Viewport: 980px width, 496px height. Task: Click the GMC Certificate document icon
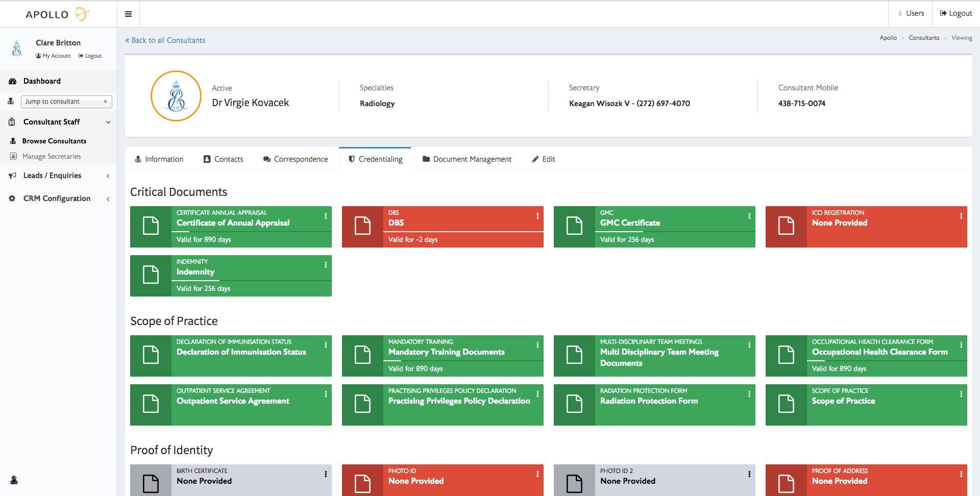coord(574,226)
